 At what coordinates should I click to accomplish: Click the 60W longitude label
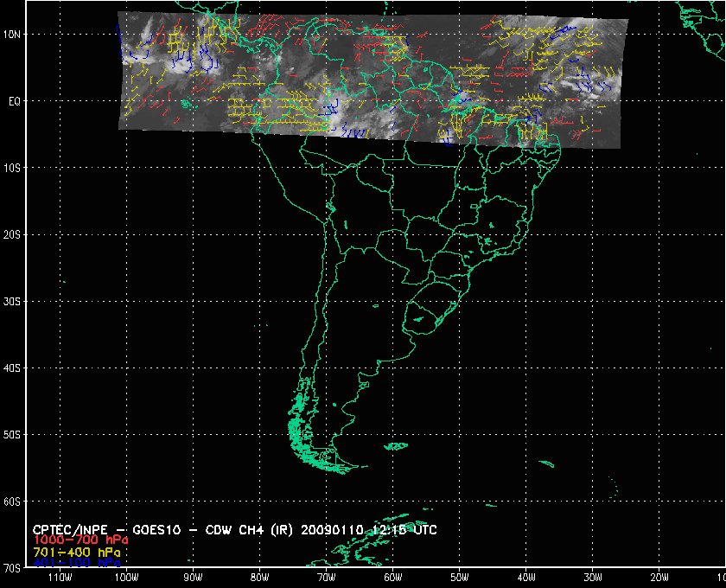[x=393, y=578]
